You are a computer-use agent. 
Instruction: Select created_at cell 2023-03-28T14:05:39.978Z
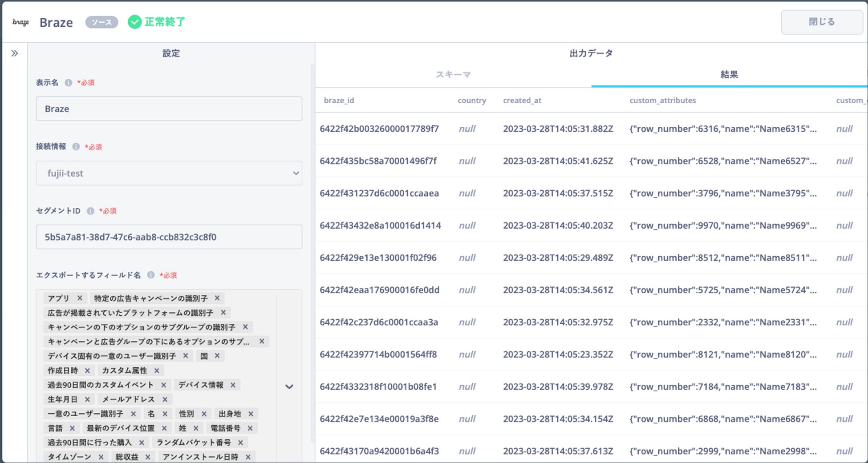558,387
